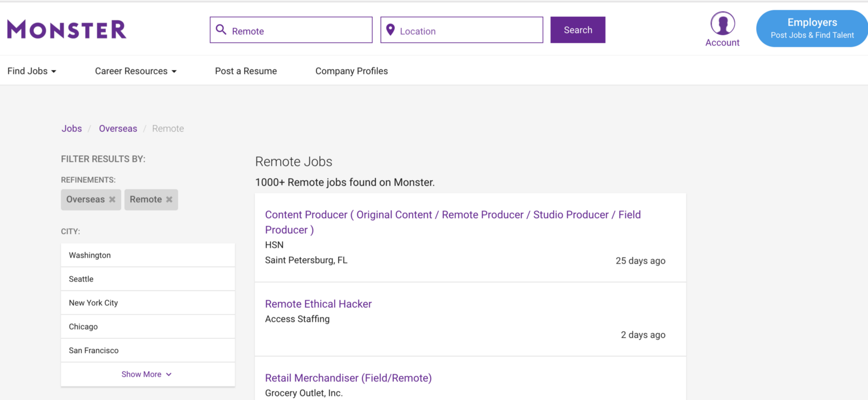Remove the Remote refinement filter
Screen dimensions: 868x400
[x=169, y=200]
